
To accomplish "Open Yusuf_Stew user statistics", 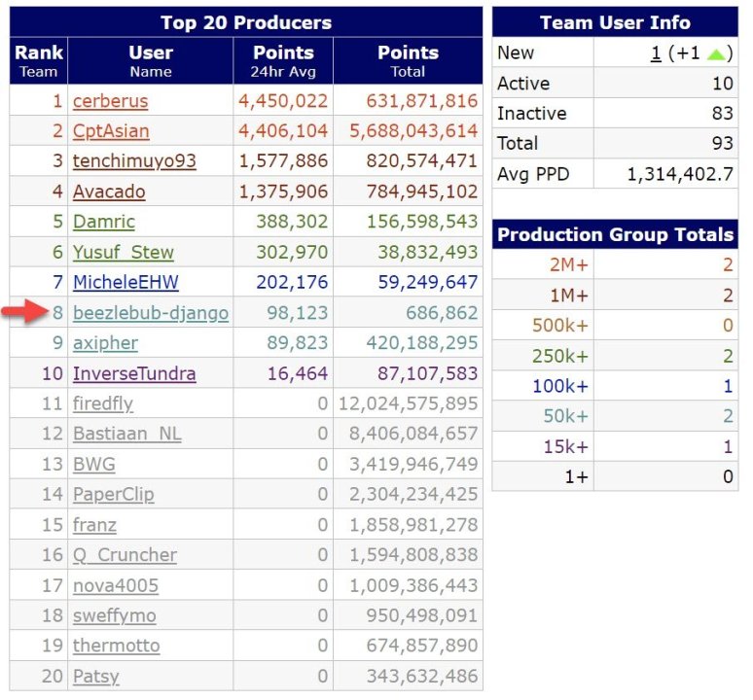I will (x=124, y=253).
